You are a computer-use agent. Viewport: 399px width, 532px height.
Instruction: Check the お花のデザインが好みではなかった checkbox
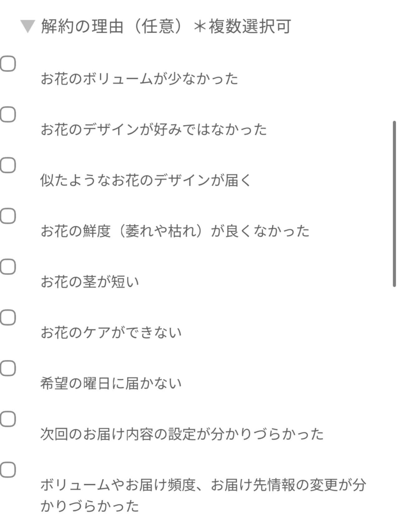[8, 115]
